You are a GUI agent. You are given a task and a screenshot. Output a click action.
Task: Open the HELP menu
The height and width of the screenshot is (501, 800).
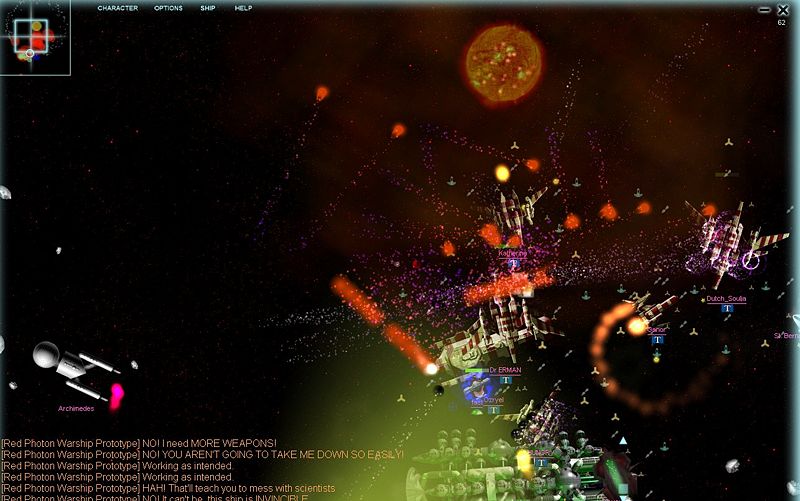coord(243,8)
